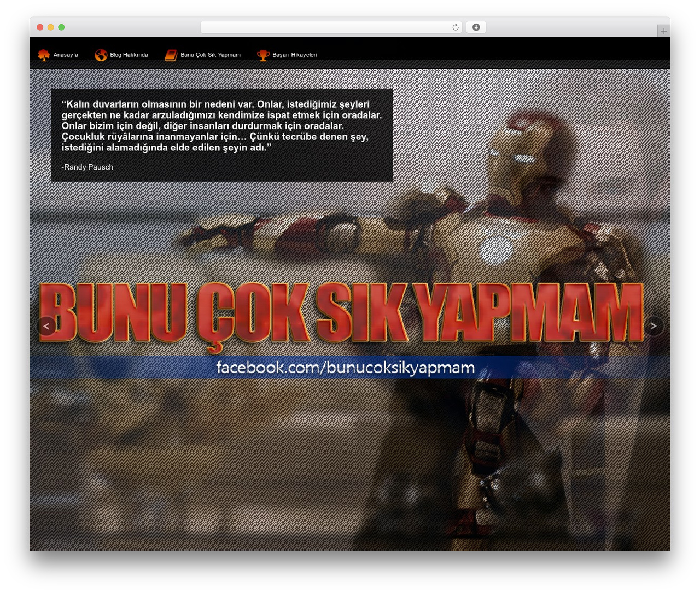Viewport: 700px width, 593px height.
Task: Maximize the window with green button
Action: tap(61, 27)
